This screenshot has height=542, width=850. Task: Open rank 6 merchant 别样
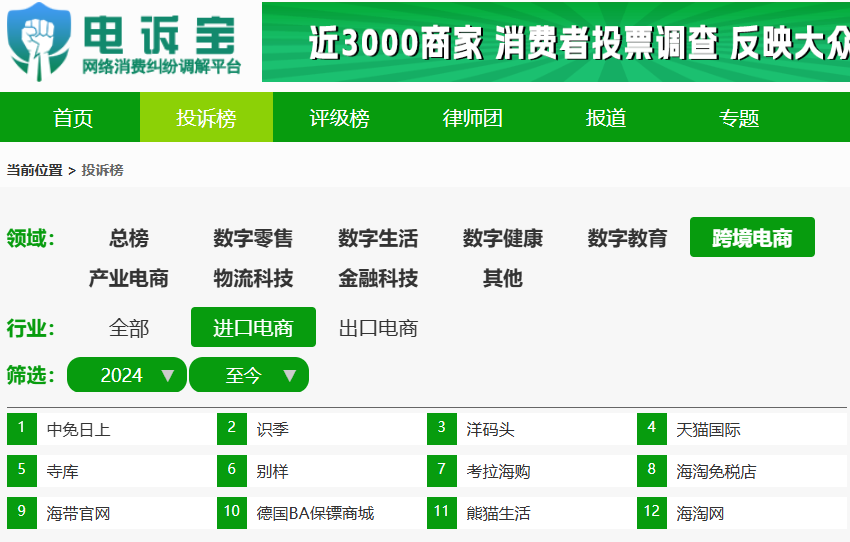click(272, 472)
